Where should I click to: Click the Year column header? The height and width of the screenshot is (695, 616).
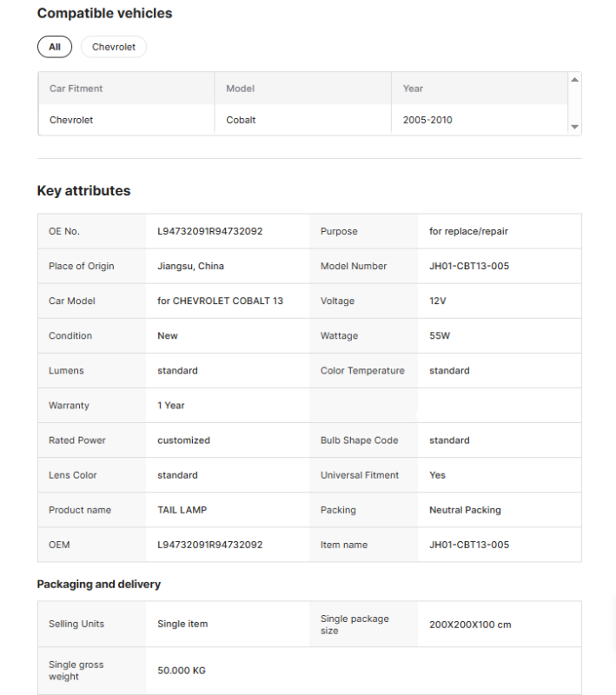[x=413, y=89]
